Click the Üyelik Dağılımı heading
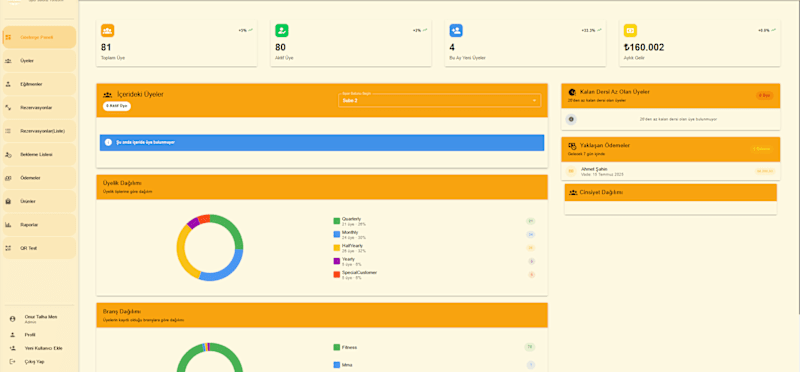Image resolution: width=800 pixels, height=372 pixels. click(122, 183)
